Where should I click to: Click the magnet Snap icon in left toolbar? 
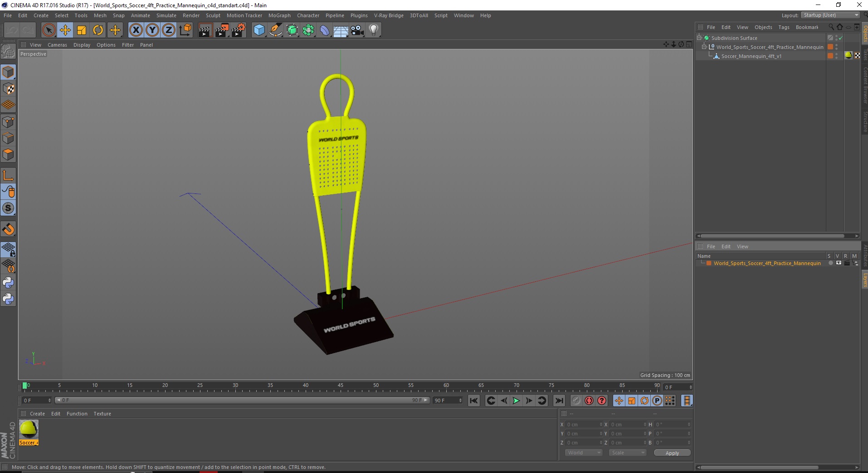click(x=8, y=229)
